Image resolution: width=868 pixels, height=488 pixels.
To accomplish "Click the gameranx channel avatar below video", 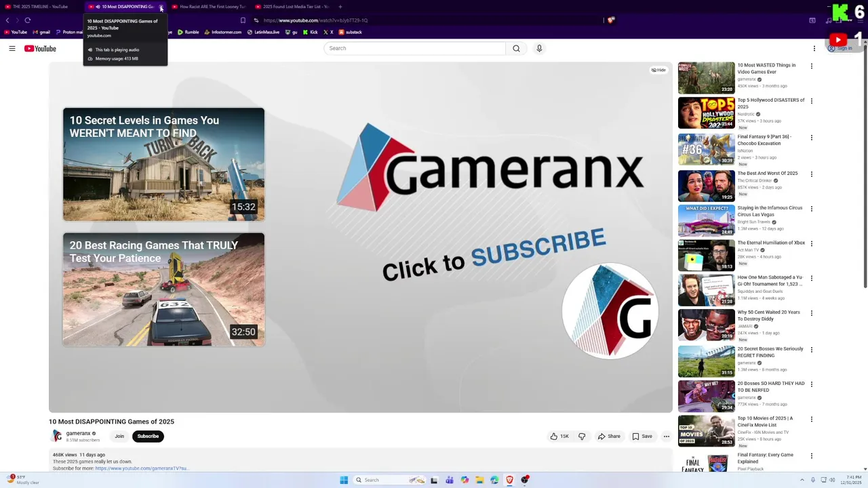I will (57, 436).
